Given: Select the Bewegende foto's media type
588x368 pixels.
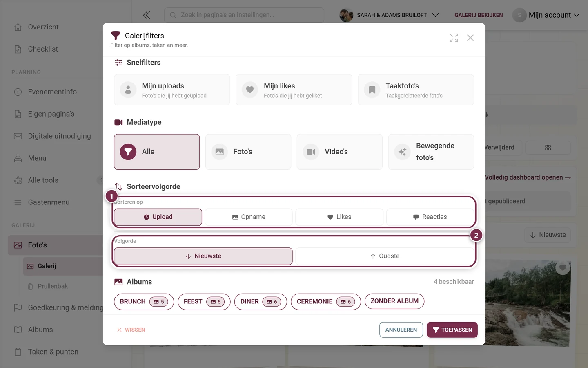Looking at the screenshot, I should click(431, 152).
